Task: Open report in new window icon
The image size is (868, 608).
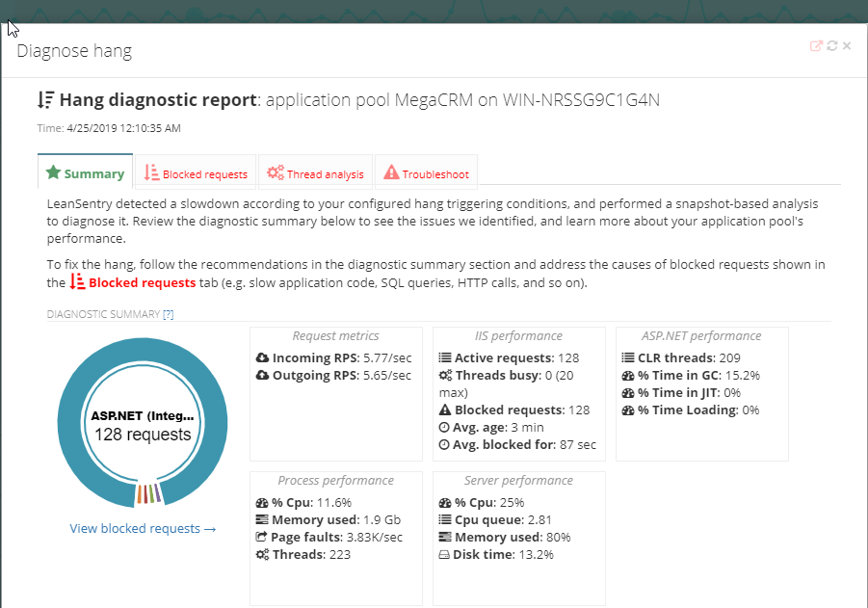Action: tap(816, 45)
